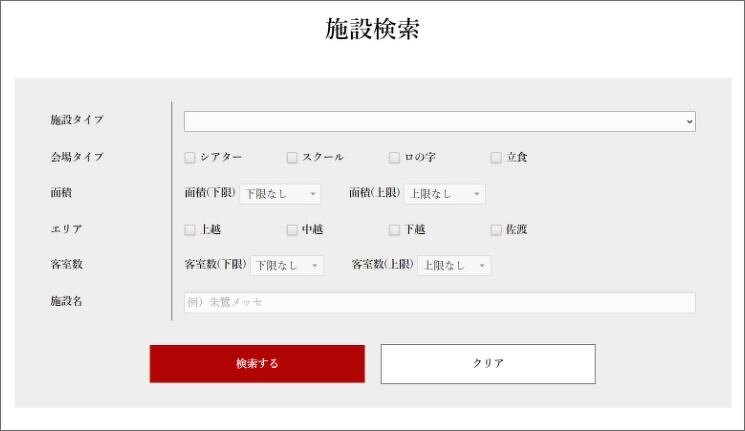Check the 上越 area checkbox
The width and height of the screenshot is (745, 431).
pos(190,230)
